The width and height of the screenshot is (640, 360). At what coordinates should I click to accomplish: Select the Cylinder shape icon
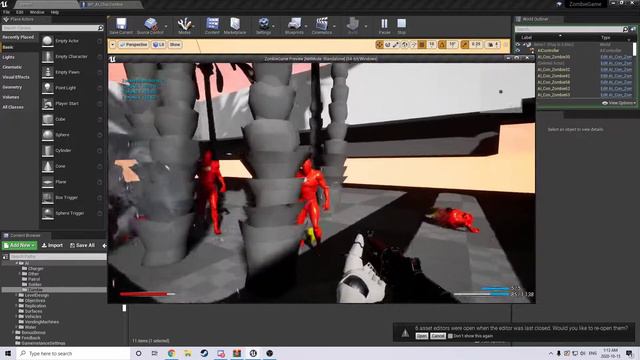[48, 151]
